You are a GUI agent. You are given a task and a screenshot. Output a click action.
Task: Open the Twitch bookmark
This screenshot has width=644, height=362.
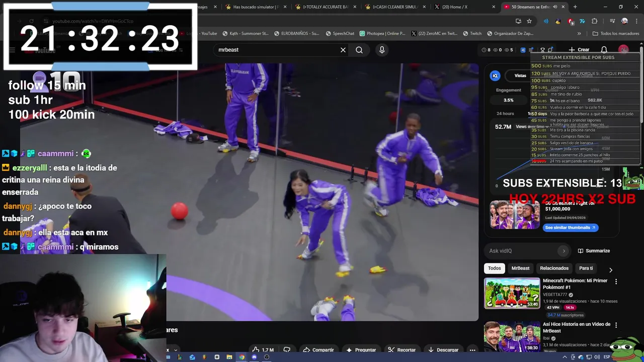click(x=472, y=34)
